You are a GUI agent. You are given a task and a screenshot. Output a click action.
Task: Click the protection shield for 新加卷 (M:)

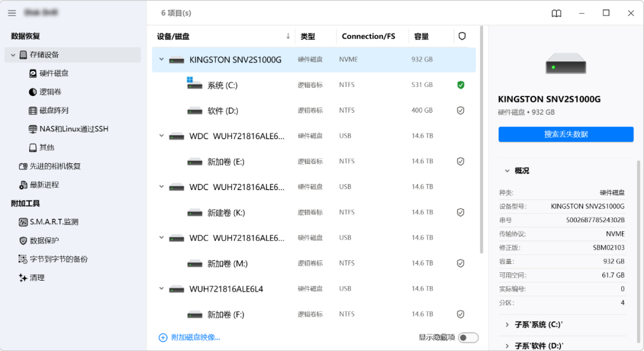pyautogui.click(x=461, y=263)
